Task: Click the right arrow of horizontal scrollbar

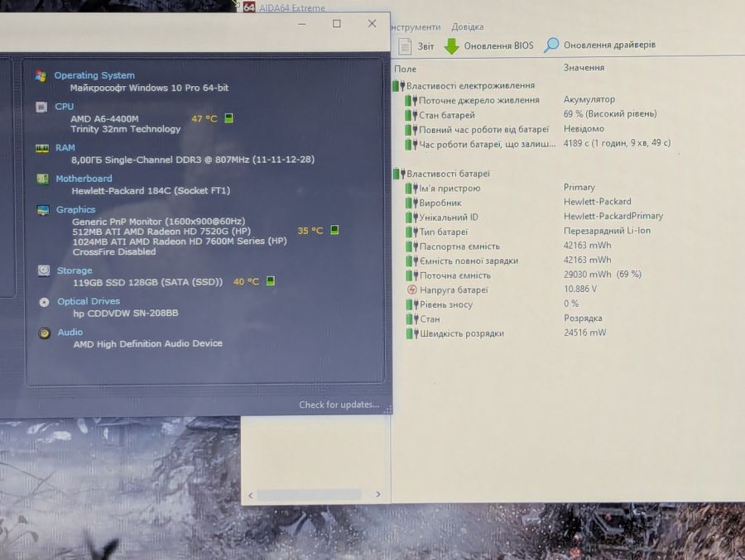Action: point(377,494)
